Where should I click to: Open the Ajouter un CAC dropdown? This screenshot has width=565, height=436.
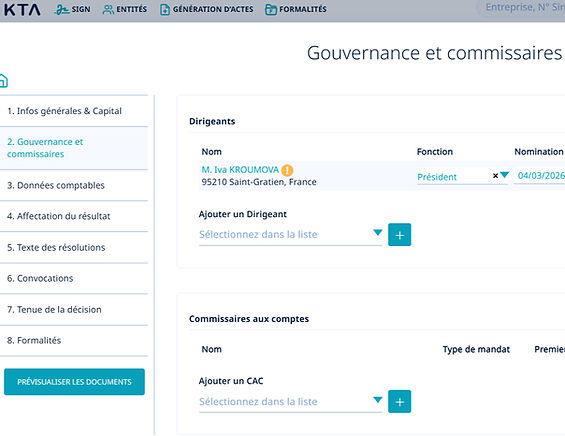[290, 401]
